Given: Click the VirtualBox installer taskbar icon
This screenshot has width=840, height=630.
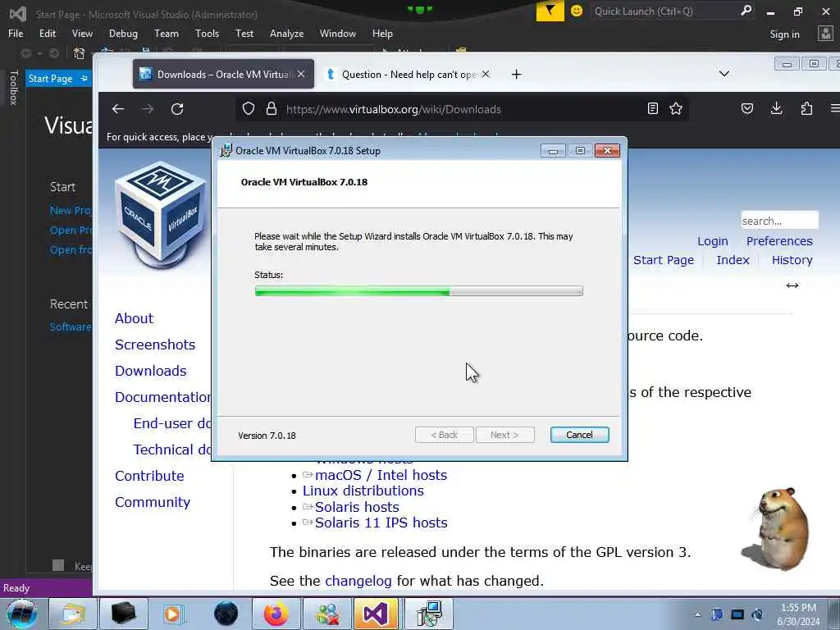Looking at the screenshot, I should 429,614.
